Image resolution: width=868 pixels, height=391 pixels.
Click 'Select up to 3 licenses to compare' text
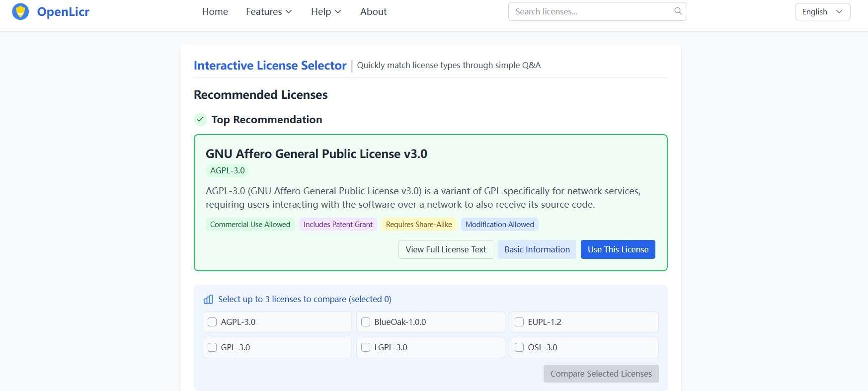[305, 299]
